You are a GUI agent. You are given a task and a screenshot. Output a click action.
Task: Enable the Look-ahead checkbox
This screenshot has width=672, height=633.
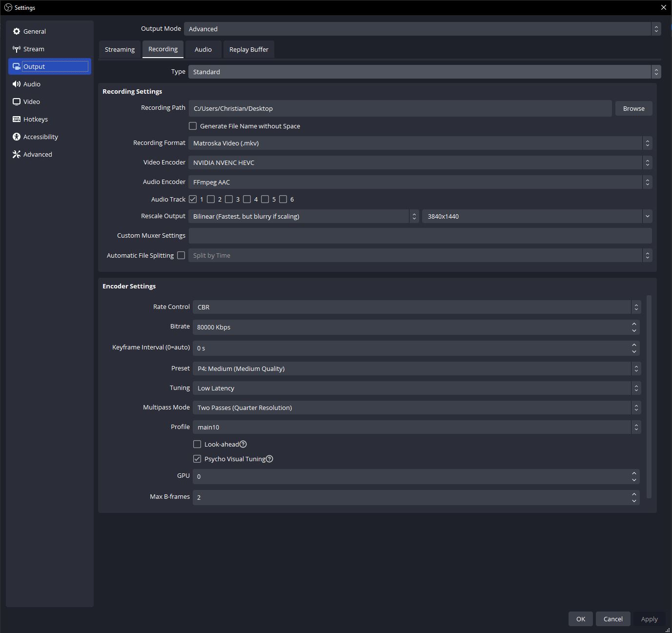[x=197, y=444]
